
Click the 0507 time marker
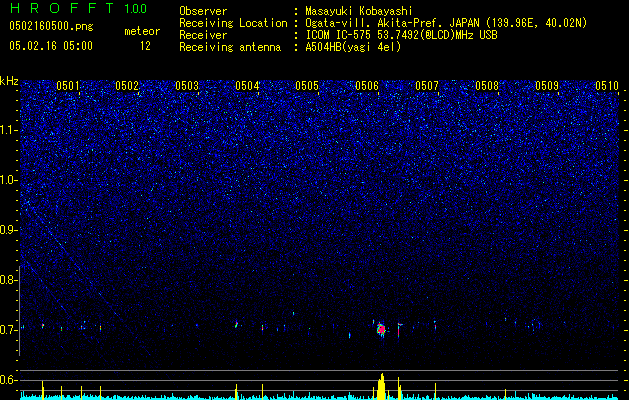coord(427,86)
